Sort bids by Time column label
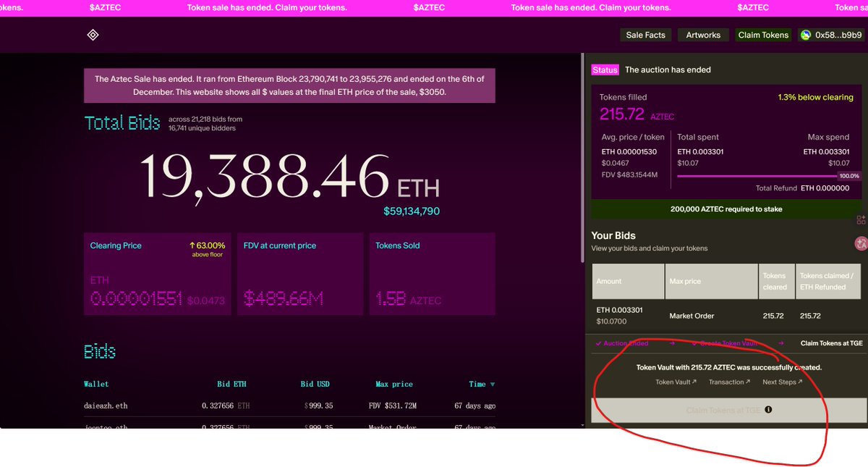This screenshot has height=467, width=868. 477,384
